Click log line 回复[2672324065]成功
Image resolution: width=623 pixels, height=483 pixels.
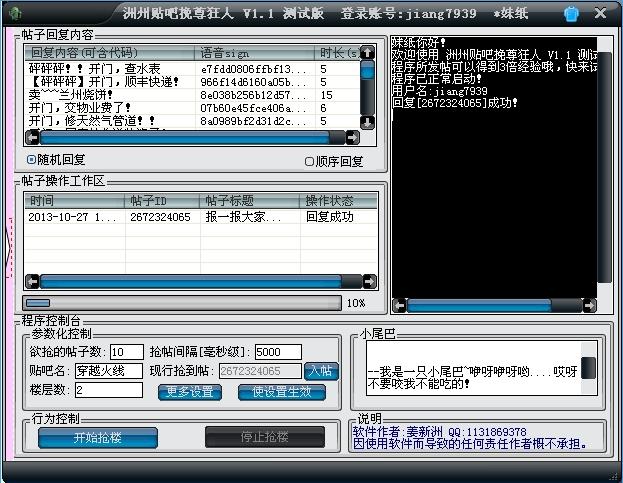455,103
